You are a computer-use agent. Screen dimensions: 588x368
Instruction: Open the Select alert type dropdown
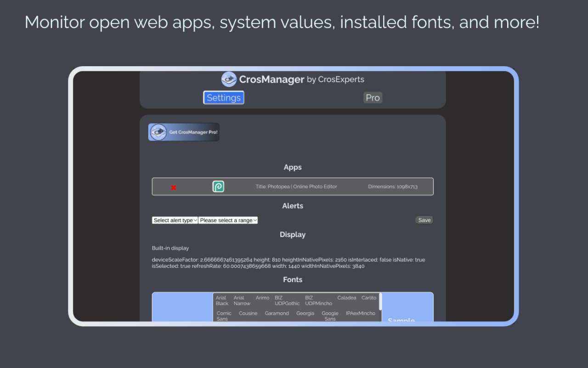[175, 220]
